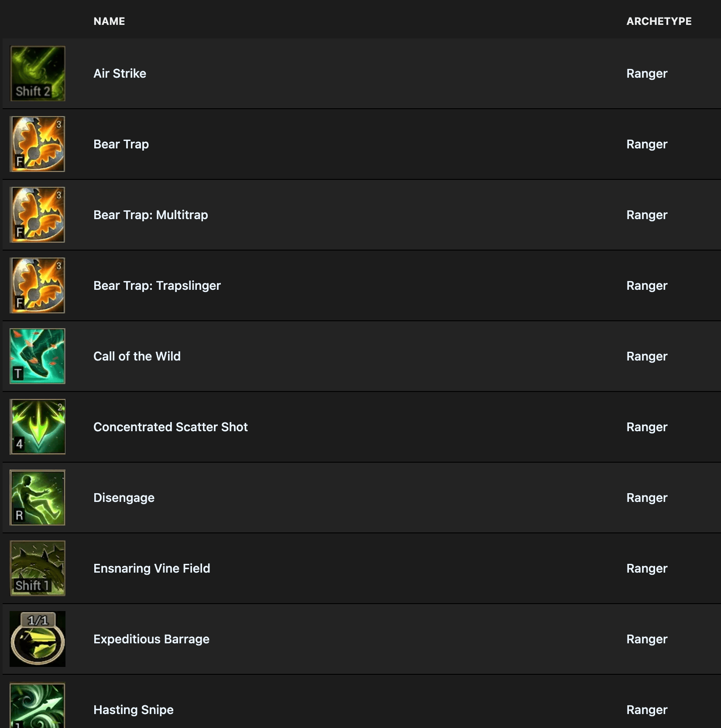Click Ranger next to Disengage
Screen dimensions: 721x728
click(x=646, y=498)
